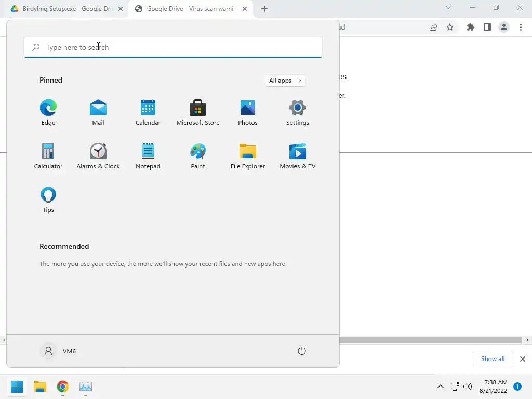The image size is (532, 399).
Task: Open Chrome three-dot menu
Action: pyautogui.click(x=521, y=27)
